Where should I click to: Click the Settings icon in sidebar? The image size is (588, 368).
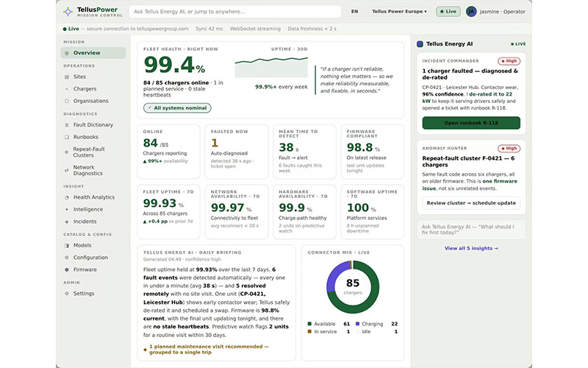67,294
